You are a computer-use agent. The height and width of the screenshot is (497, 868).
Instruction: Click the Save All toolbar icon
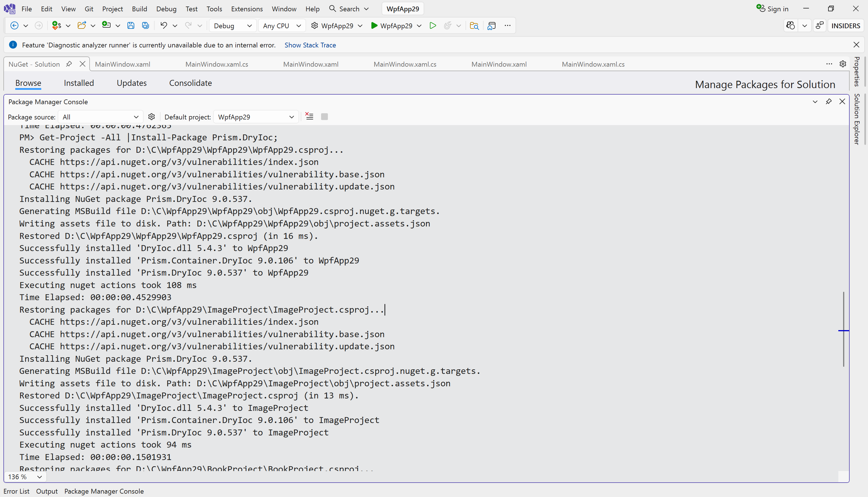[146, 26]
